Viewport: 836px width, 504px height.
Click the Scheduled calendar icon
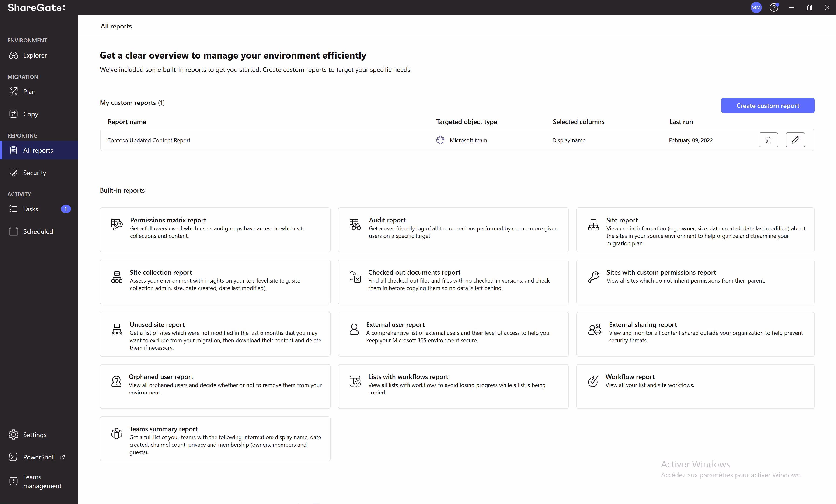pos(14,231)
